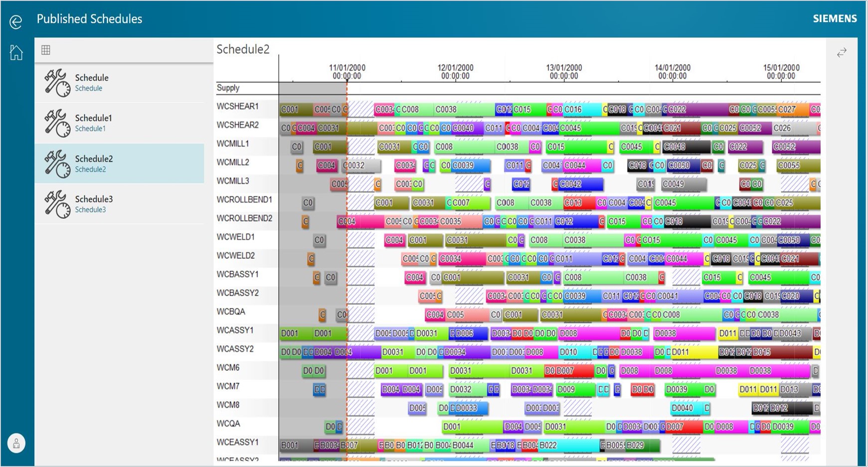Click the Schedule subtitle text
Viewport: 868px width, 467px height.
[x=88, y=89]
